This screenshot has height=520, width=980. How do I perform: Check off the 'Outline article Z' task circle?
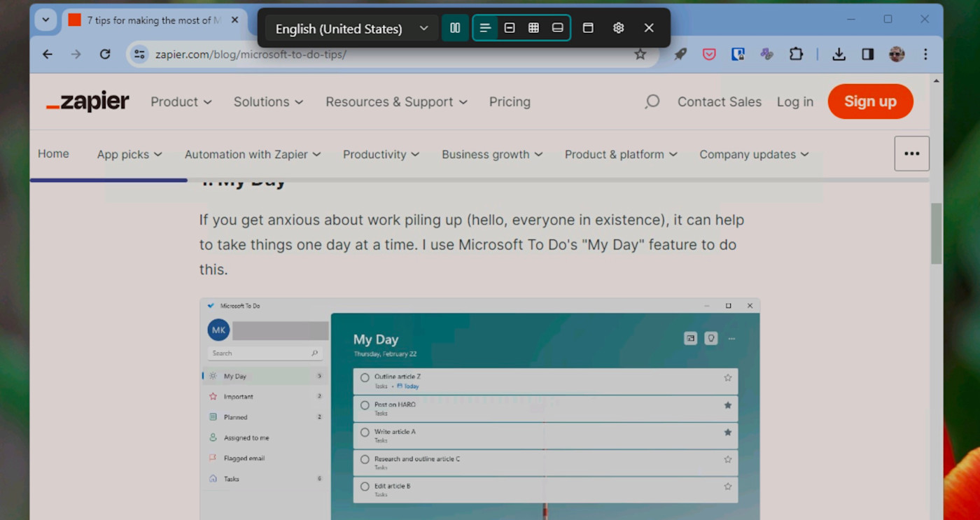tap(365, 378)
